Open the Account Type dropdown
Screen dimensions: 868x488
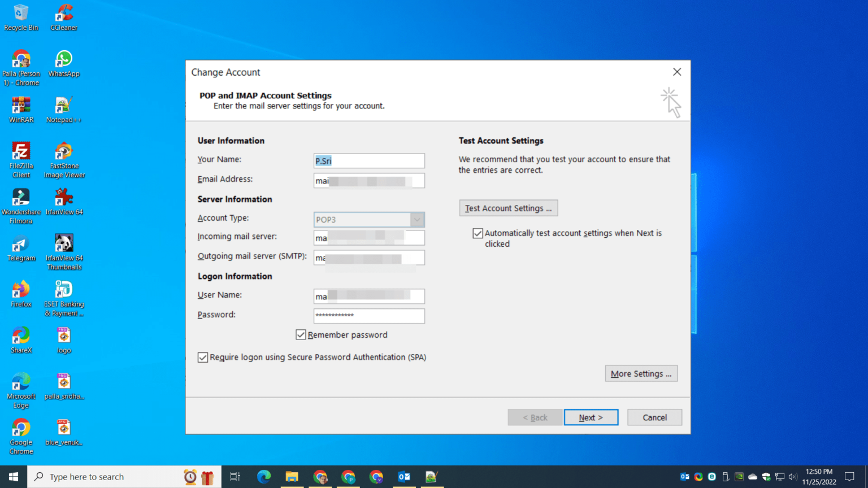[x=416, y=219]
